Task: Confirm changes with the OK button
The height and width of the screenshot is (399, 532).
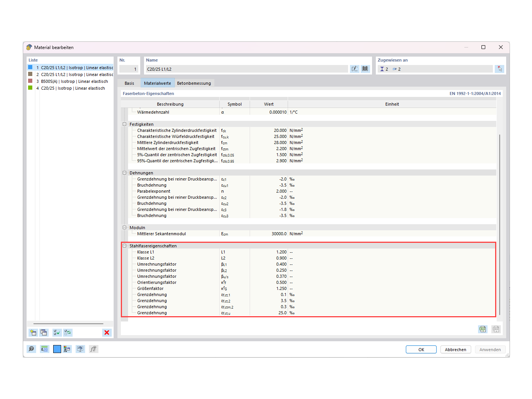Action: point(421,349)
